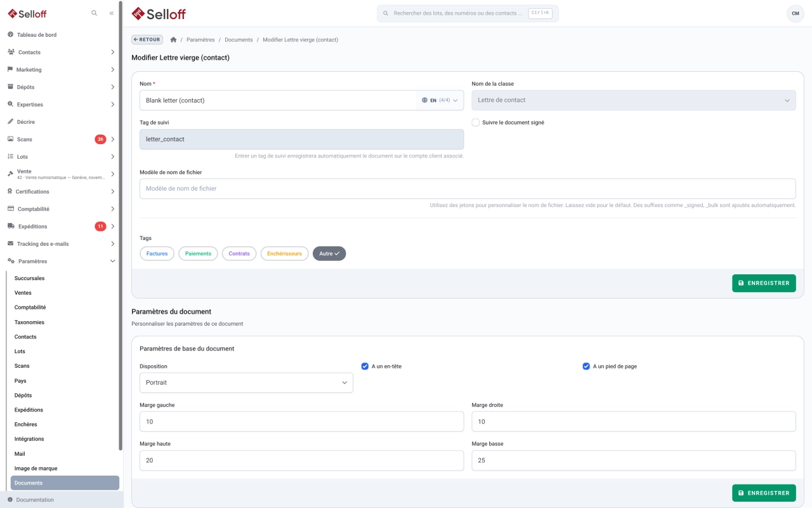
Task: Click the Marketing flag icon
Action: (x=10, y=69)
